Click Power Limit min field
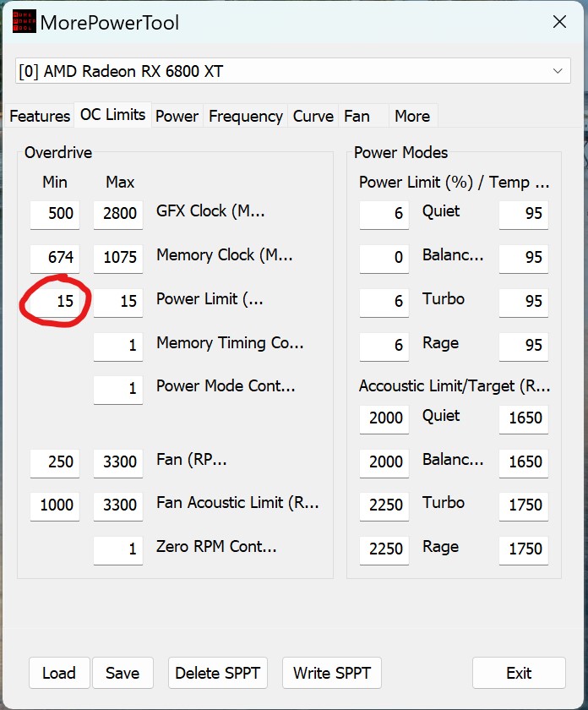 click(x=55, y=302)
